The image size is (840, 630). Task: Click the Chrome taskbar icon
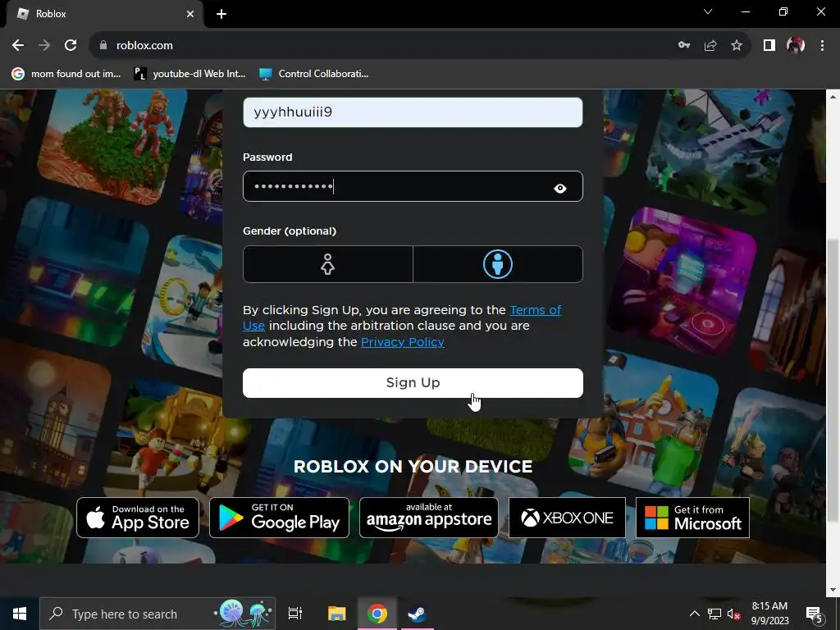click(x=377, y=614)
